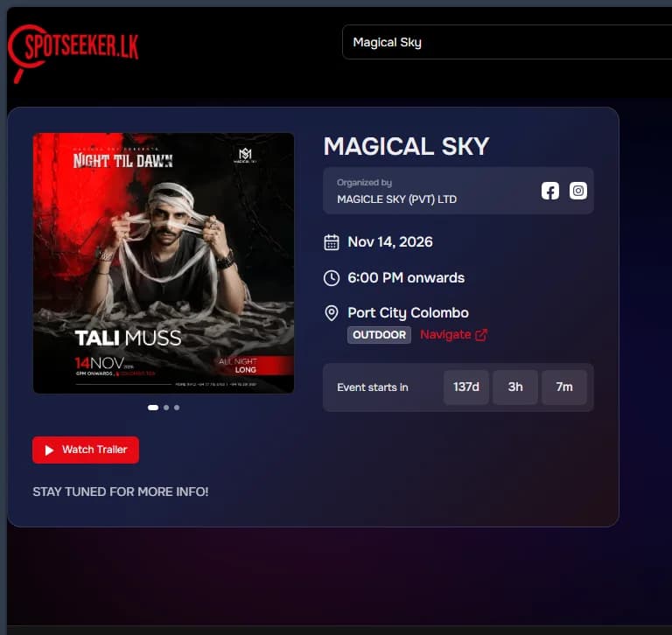The width and height of the screenshot is (672, 635).
Task: Click the 137d countdown box
Action: 466,387
